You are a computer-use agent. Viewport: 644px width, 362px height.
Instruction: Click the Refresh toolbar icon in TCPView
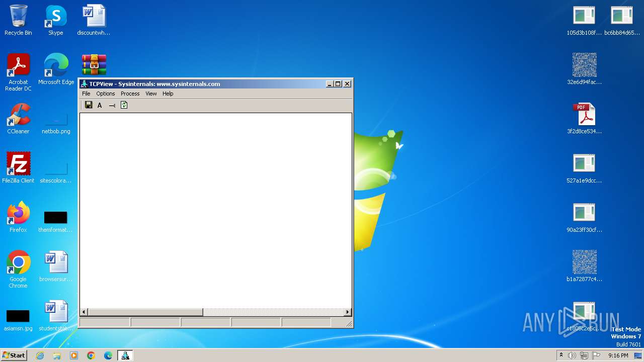124,105
